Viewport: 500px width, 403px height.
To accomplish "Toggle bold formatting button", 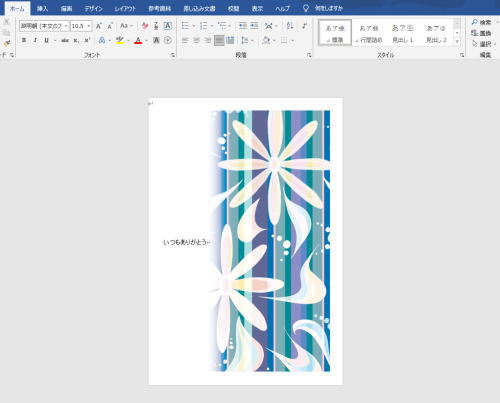I will tap(24, 40).
